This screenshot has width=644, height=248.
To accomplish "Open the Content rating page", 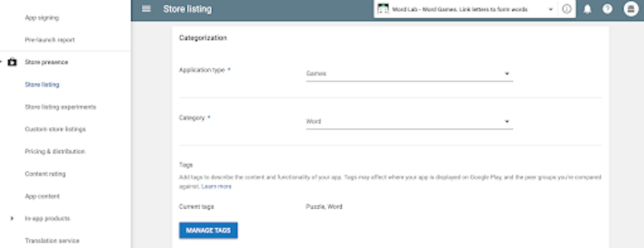I will [x=46, y=174].
